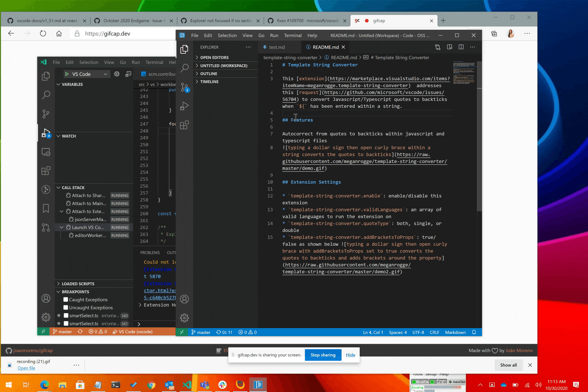
Task: Open Run and Debug in front window
Action: tap(184, 106)
